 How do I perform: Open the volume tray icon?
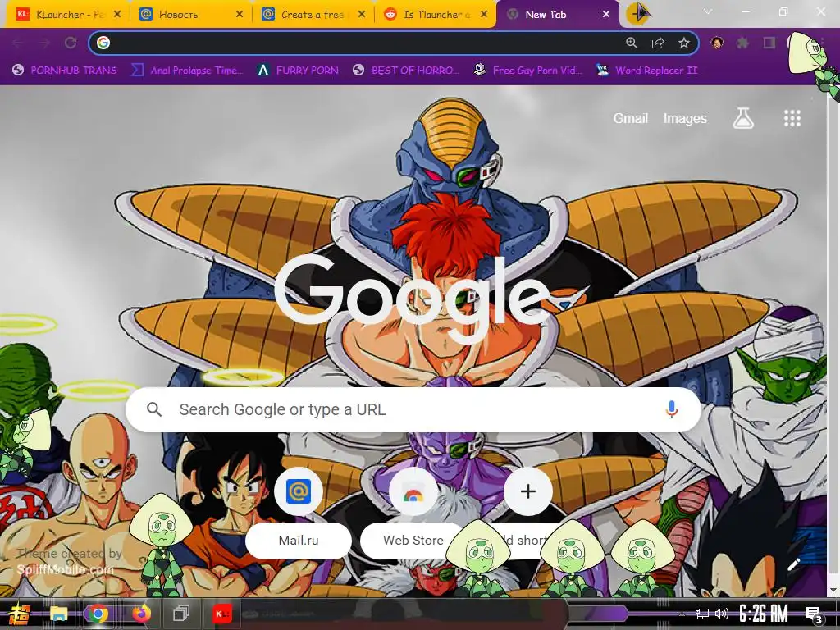[722, 614]
